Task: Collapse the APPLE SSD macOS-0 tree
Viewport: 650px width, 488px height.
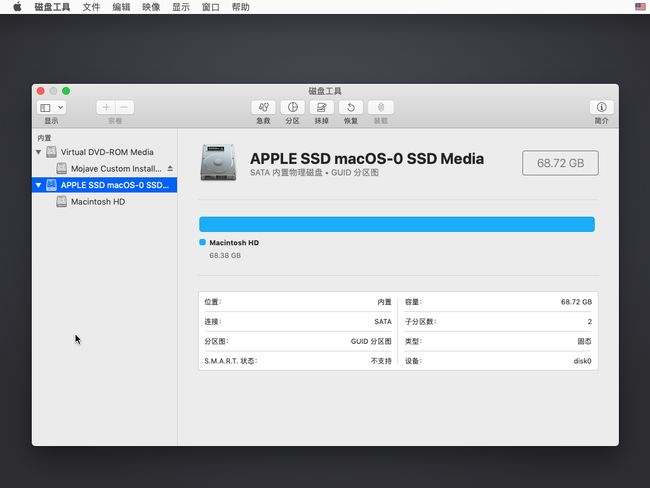Action: [39, 185]
